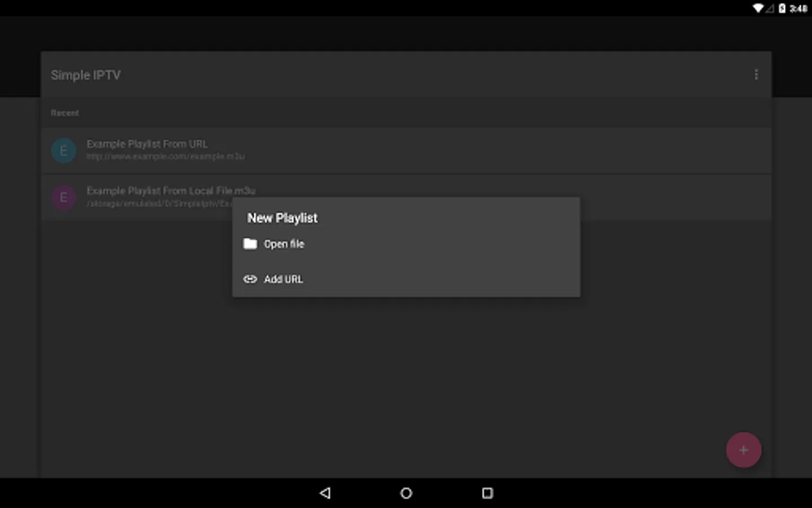Tap the Wi-Fi status icon
This screenshot has width=812, height=508.
click(x=758, y=8)
